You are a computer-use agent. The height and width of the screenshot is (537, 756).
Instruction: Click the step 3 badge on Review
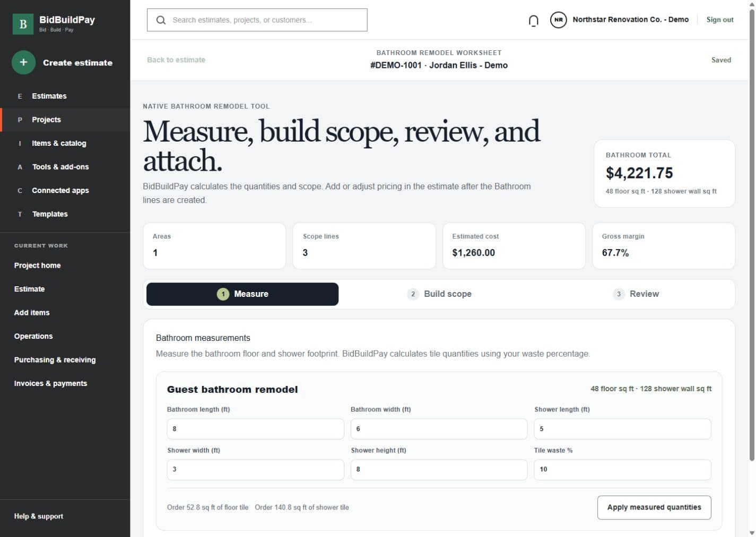(619, 294)
